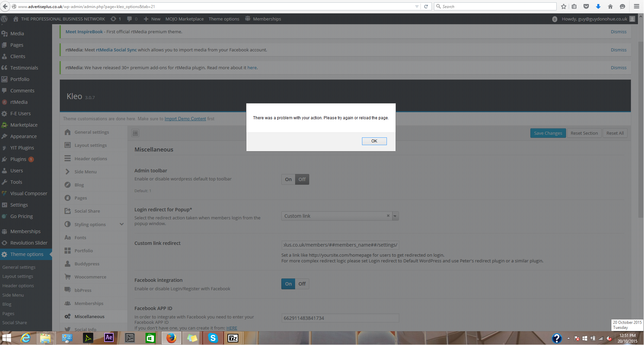Click the browser search box
Screen dimensions: 644x345
[495, 6]
